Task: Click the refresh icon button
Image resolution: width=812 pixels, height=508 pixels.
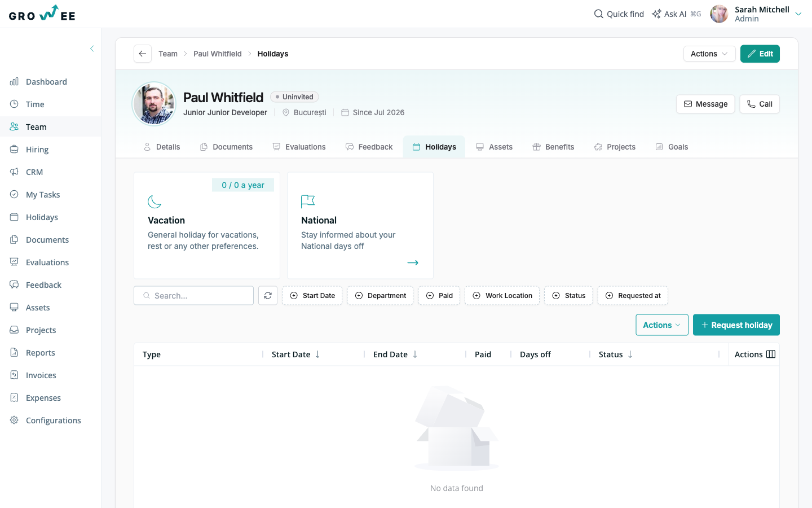Action: (x=268, y=296)
